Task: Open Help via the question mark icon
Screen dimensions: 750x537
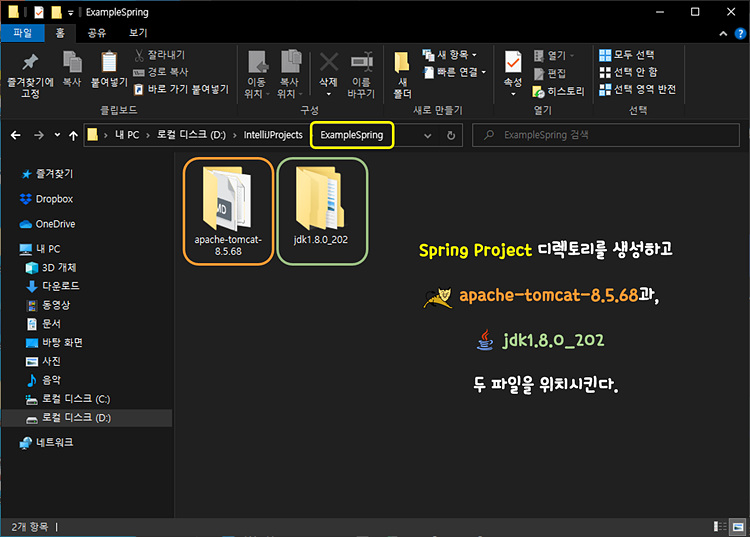Action: 740,33
